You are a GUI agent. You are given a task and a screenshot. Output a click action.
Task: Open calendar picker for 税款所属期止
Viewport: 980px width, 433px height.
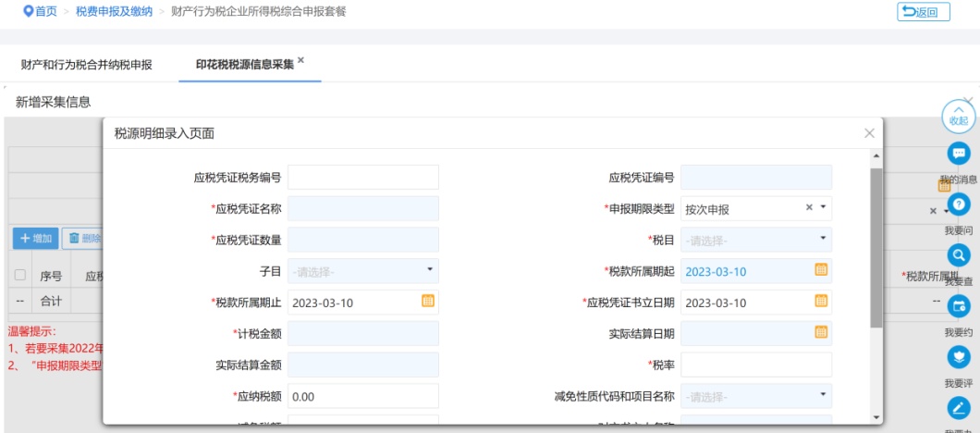(427, 302)
